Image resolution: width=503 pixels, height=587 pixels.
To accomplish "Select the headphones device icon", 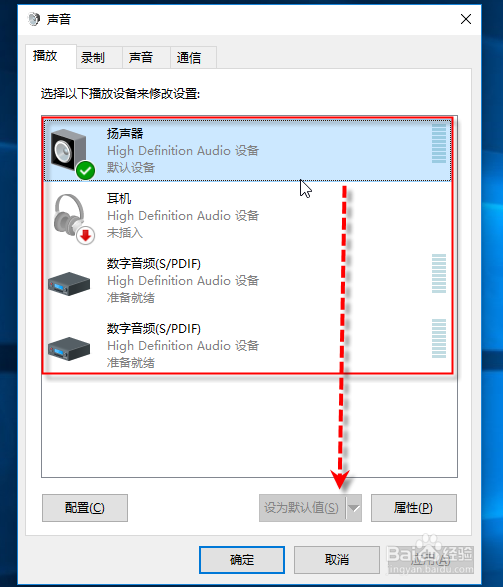I will click(x=70, y=215).
